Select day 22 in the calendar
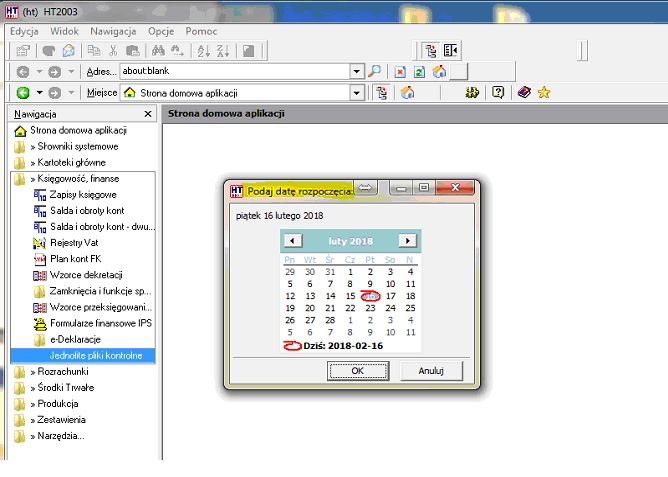The height and width of the screenshot is (477, 668). click(350, 308)
